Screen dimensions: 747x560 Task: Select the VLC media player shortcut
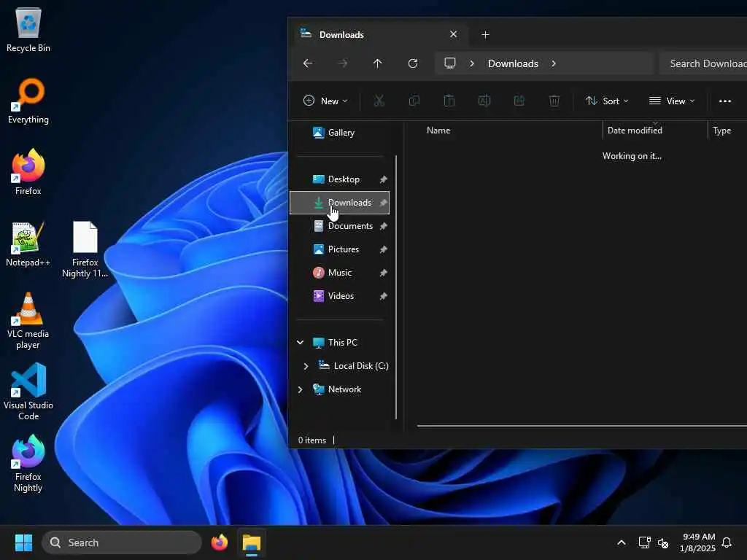[x=28, y=321]
